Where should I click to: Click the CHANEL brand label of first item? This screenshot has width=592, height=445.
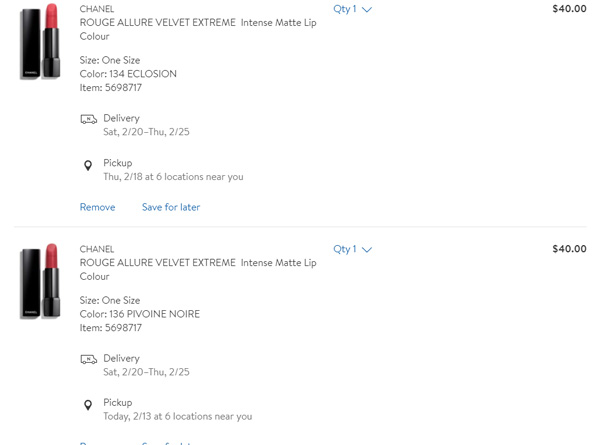pos(97,9)
